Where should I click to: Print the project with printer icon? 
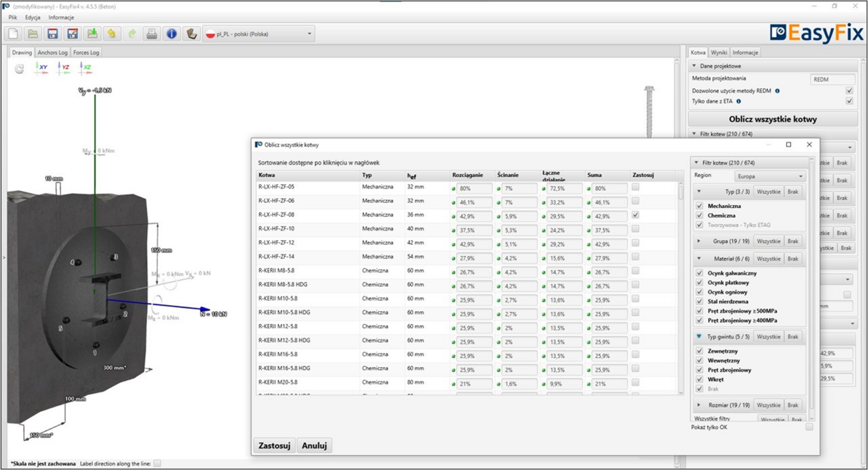[x=152, y=34]
